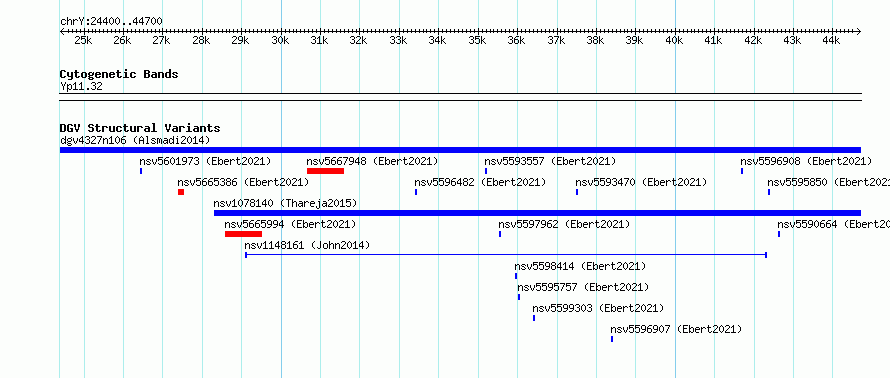Viewport: 890px width, 378px height.
Task: Open nsv5590664 variant label
Action: [x=833, y=224]
